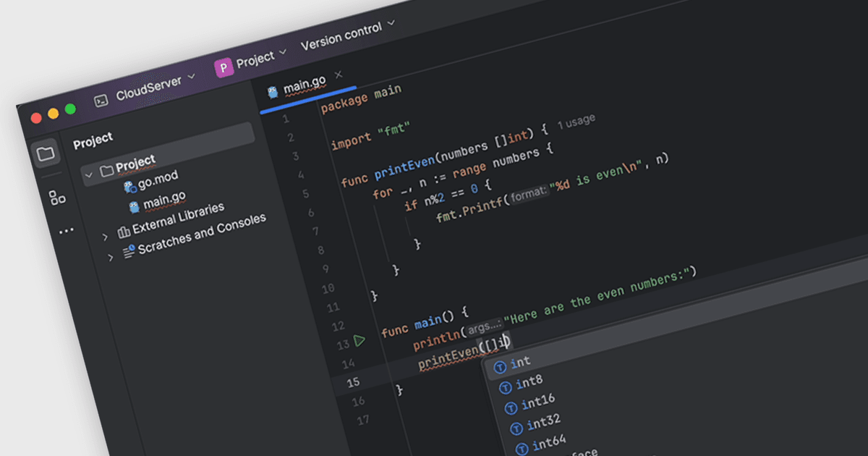Click the yellow macOS minimize button
The width and height of the screenshot is (868, 456).
tap(53, 113)
